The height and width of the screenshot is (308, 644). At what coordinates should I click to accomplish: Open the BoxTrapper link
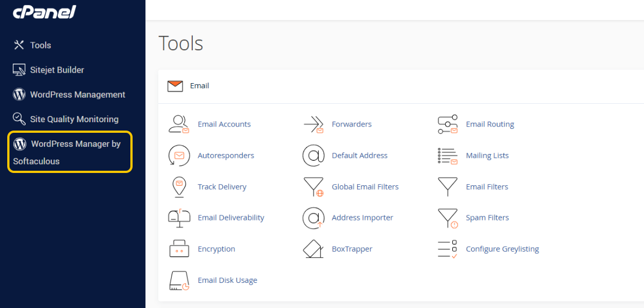(352, 249)
